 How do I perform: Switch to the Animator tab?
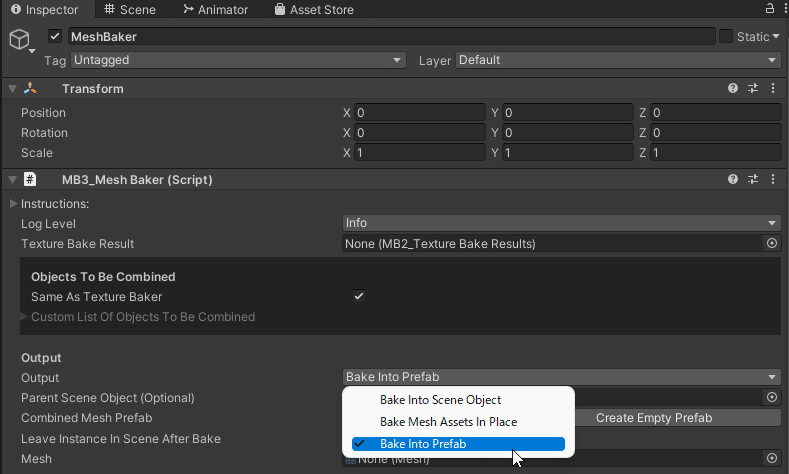[x=215, y=9]
